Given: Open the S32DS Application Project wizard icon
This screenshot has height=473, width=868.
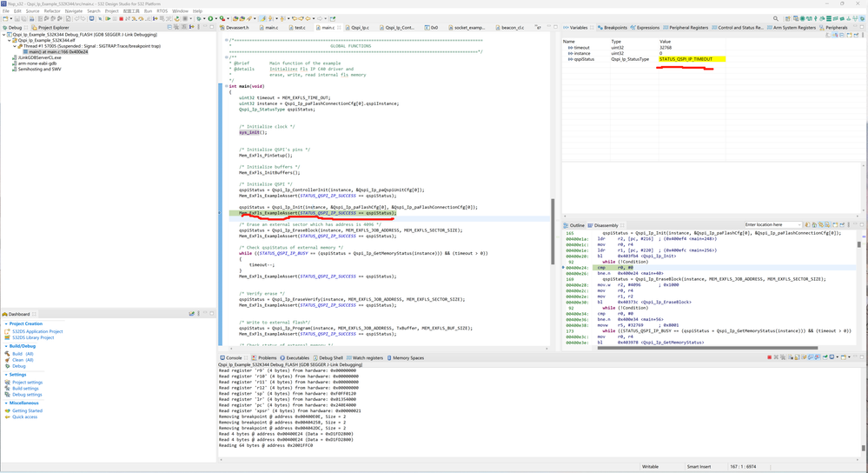Looking at the screenshot, I should tap(8, 331).
